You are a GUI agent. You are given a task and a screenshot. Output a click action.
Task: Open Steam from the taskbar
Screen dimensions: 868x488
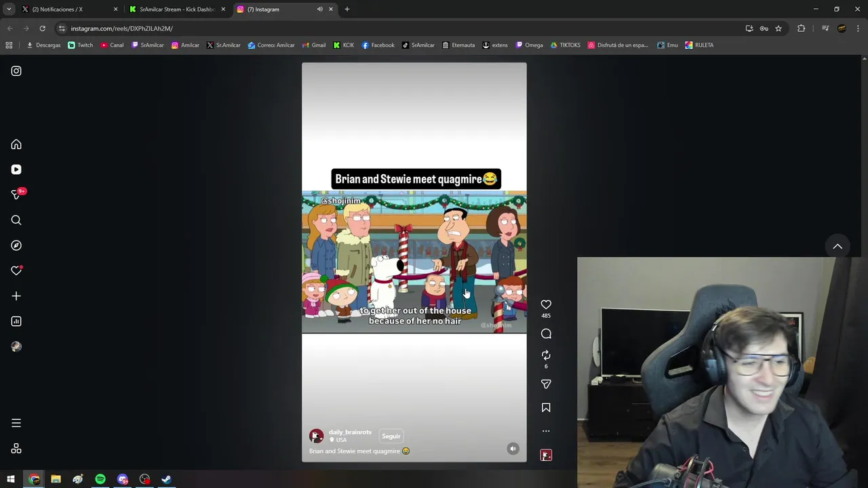[166, 479]
